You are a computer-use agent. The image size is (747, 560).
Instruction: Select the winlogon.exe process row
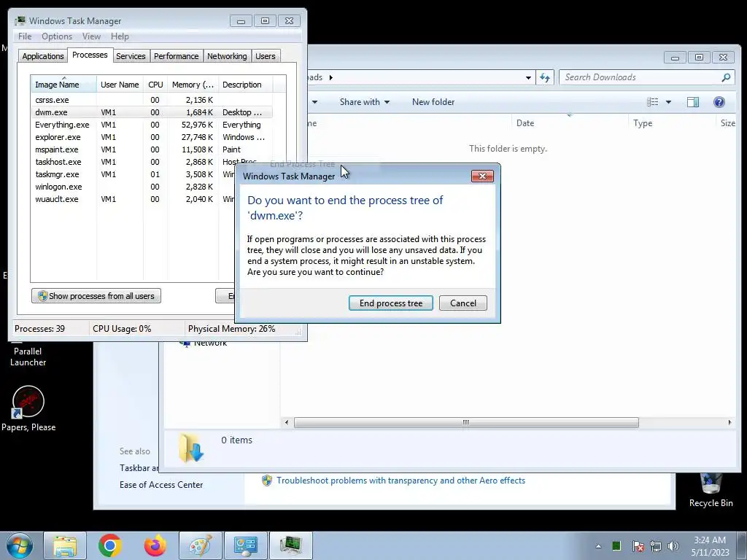point(133,187)
